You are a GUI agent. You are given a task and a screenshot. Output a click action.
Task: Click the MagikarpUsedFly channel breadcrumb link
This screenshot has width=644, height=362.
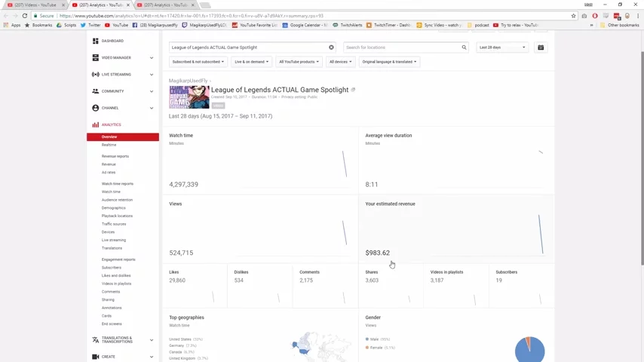point(188,81)
